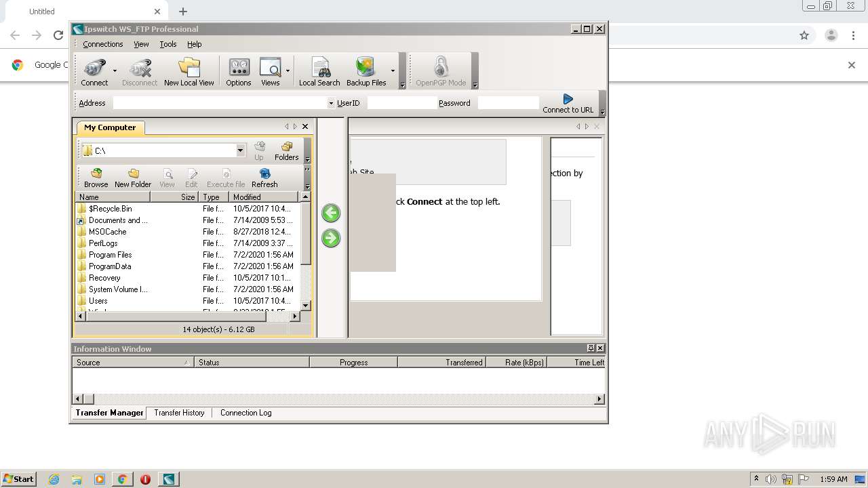
Task: Select the MSOCache folder
Action: click(107, 232)
